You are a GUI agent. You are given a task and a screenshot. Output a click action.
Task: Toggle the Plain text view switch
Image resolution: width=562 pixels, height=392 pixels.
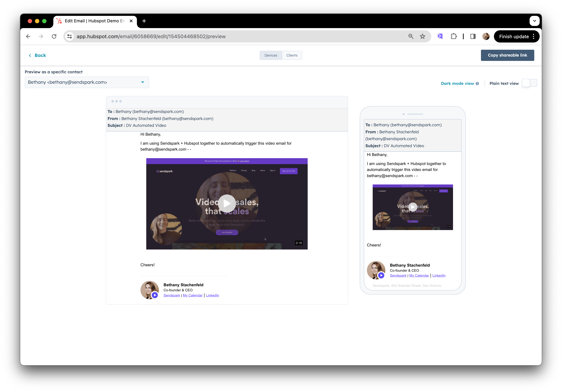(529, 83)
